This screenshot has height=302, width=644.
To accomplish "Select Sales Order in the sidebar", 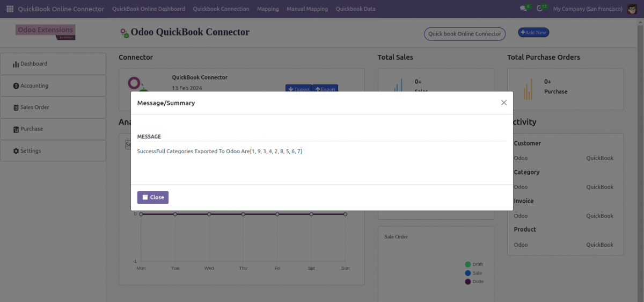I will pos(53,107).
